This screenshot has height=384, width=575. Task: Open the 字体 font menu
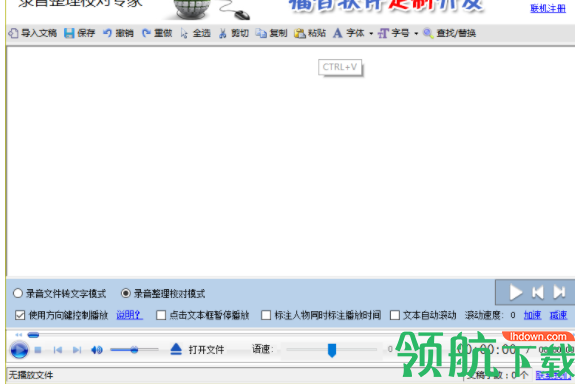(x=353, y=33)
